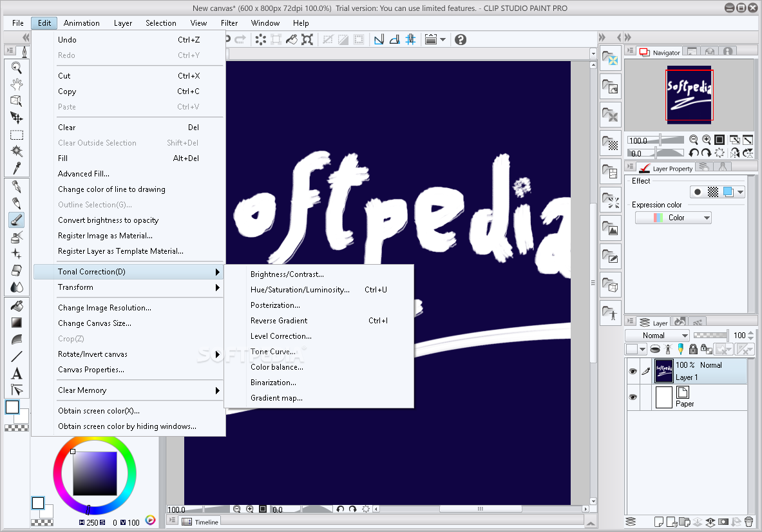This screenshot has width=762, height=532.
Task: Select the Airbrush spray tool
Action: [17, 237]
